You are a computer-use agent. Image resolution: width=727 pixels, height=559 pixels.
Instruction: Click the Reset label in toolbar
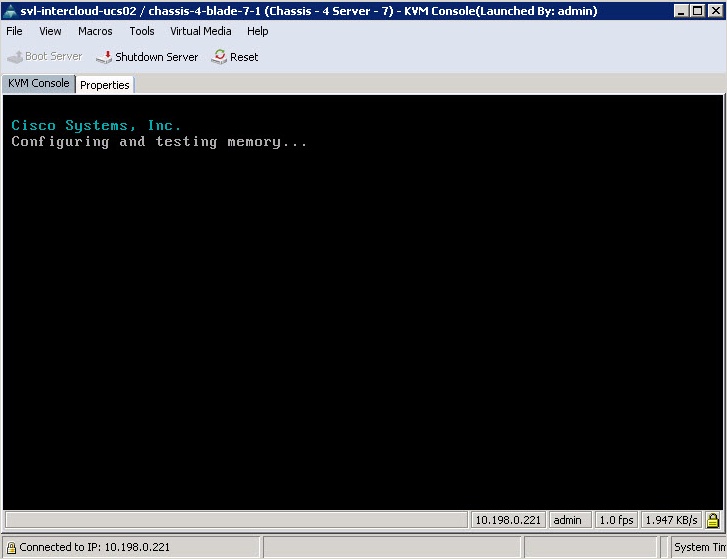tap(244, 57)
